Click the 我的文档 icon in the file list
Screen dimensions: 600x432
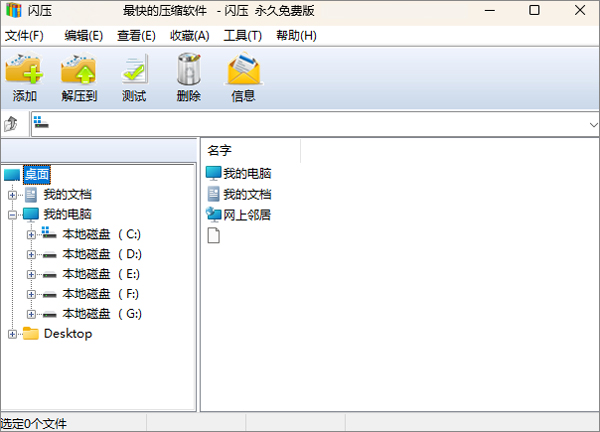[x=214, y=194]
